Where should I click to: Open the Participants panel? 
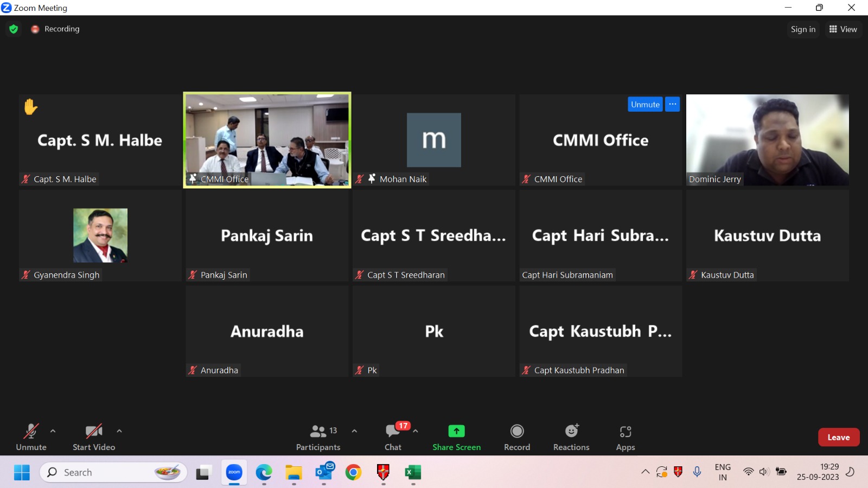(318, 437)
